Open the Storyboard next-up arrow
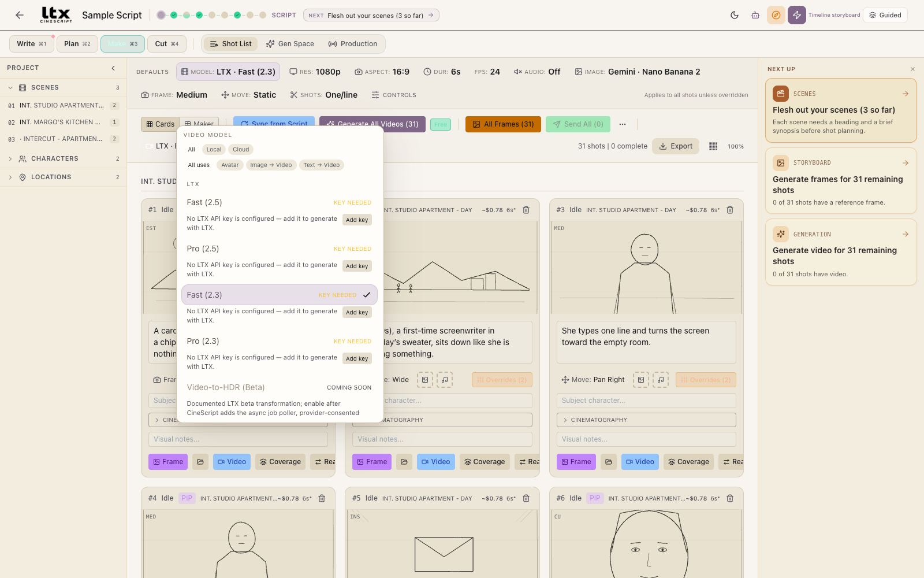924x578 pixels. (x=906, y=163)
